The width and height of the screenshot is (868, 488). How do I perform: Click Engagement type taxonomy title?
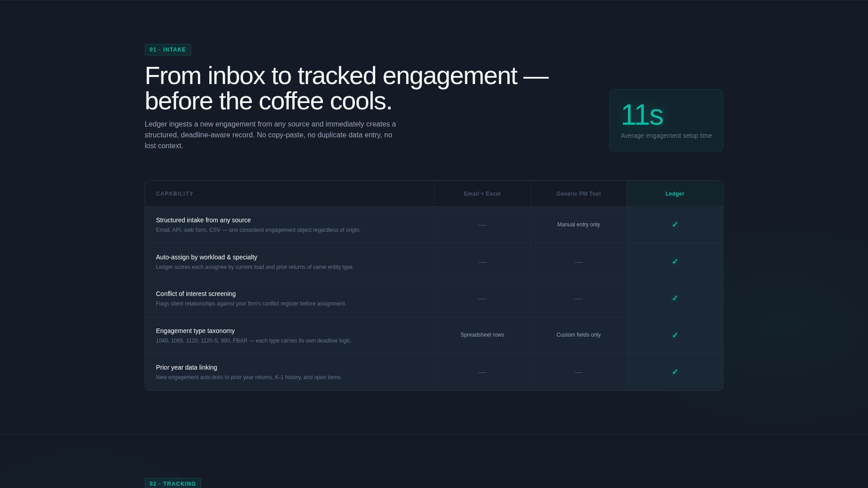195,331
